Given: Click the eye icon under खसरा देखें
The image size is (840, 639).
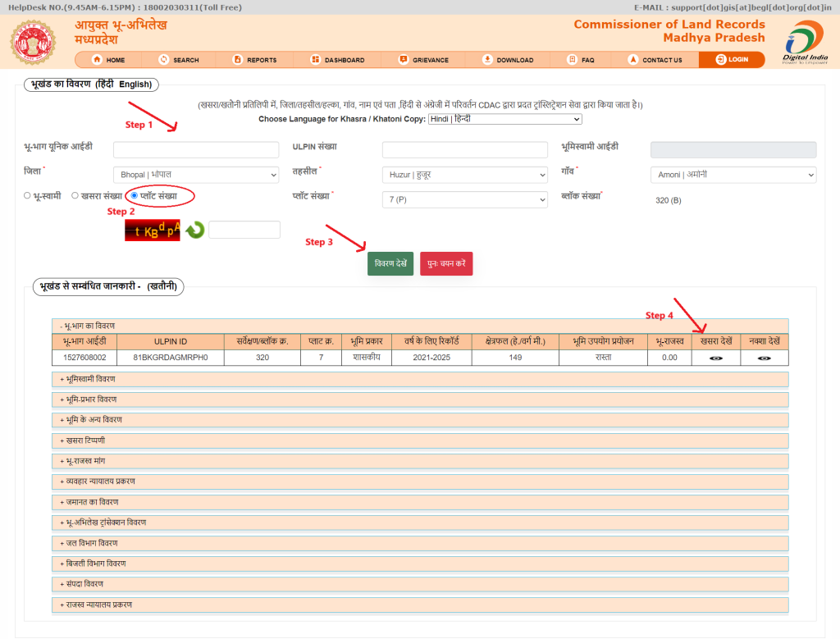Looking at the screenshot, I should pyautogui.click(x=715, y=358).
